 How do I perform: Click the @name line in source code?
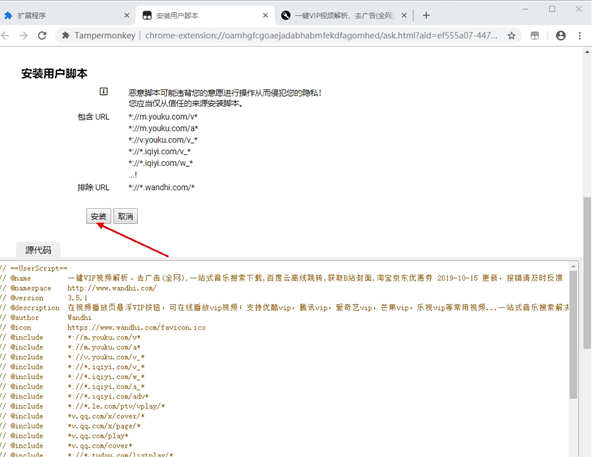[x=281, y=278]
